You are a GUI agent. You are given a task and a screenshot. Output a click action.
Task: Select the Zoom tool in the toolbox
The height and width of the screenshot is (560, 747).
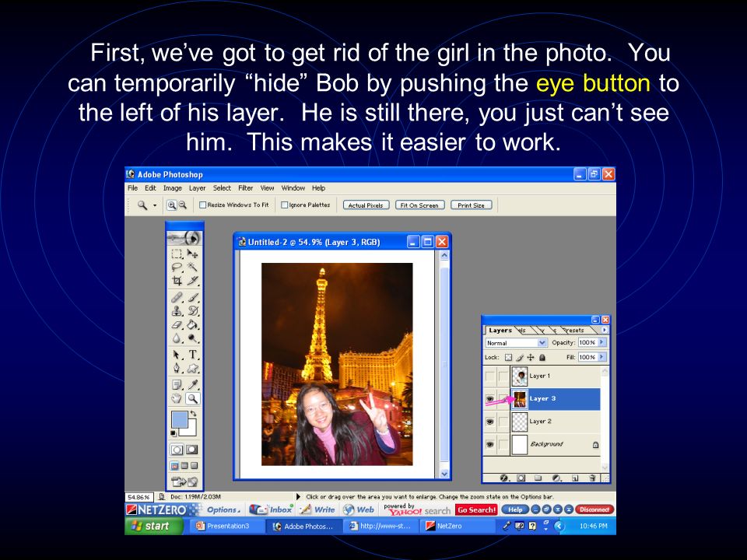(x=192, y=398)
